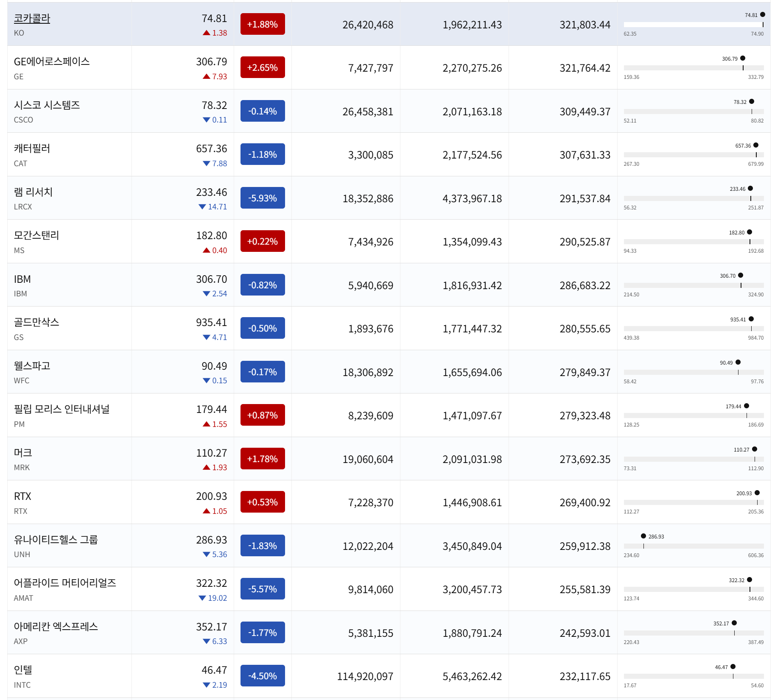Click the trade value 5,463,262.42 for 인텔
The height and width of the screenshot is (700, 772).
pyautogui.click(x=472, y=677)
